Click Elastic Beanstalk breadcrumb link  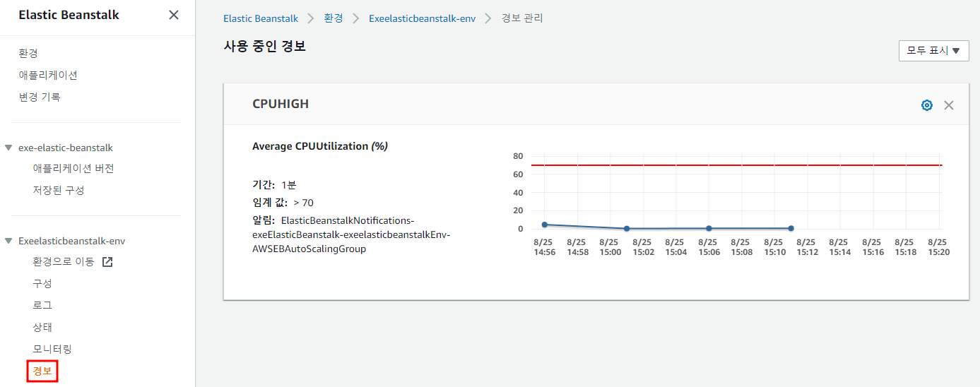click(261, 18)
